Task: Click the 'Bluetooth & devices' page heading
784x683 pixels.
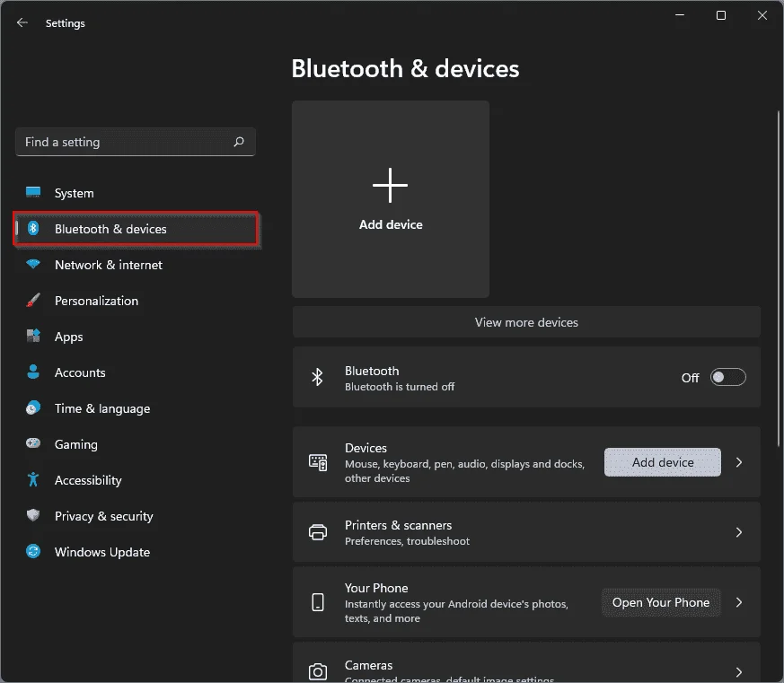Action: tap(405, 68)
